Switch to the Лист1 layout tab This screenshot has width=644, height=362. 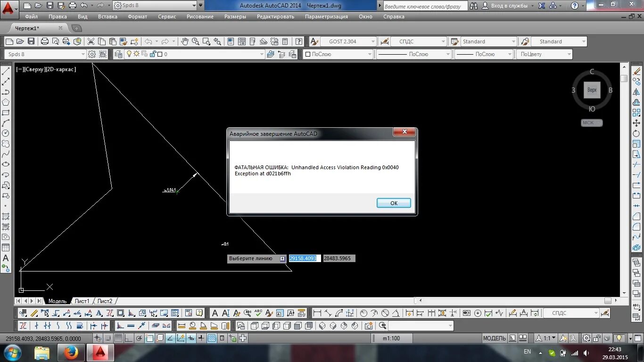click(x=82, y=301)
